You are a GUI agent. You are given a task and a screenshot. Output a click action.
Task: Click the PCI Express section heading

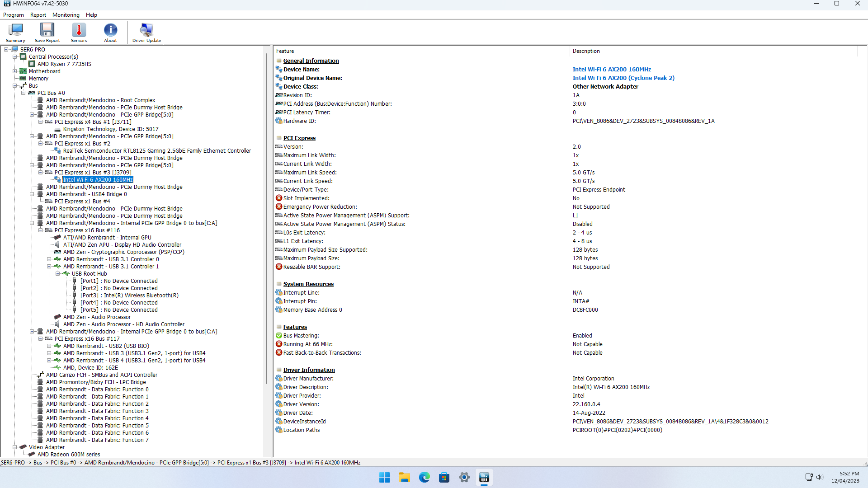[x=299, y=138]
